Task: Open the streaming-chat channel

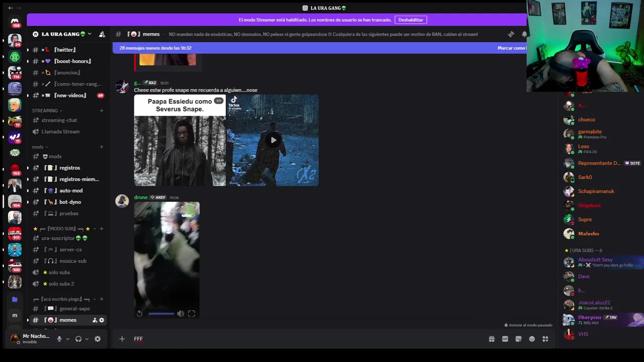Action: pos(66,120)
